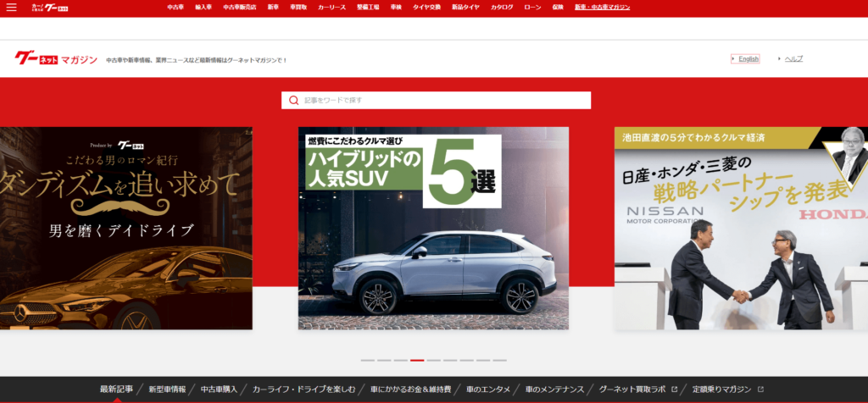Open the 日産・ホンダ・三菱 partnership banner
The height and width of the screenshot is (403, 868).
click(x=741, y=229)
